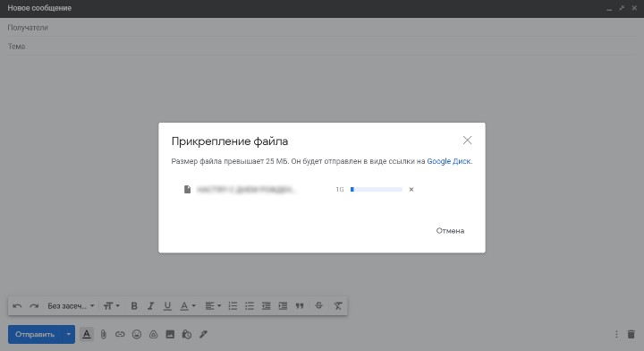Toggle strikethrough formatting
Image resolution: width=644 pixels, height=351 pixels.
[x=318, y=305]
